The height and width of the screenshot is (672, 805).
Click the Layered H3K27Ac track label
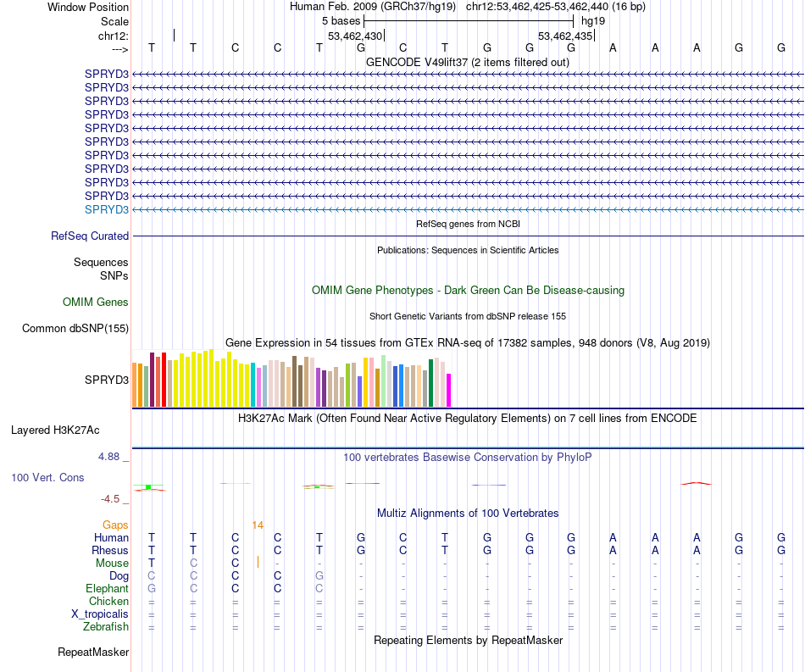coord(55,430)
